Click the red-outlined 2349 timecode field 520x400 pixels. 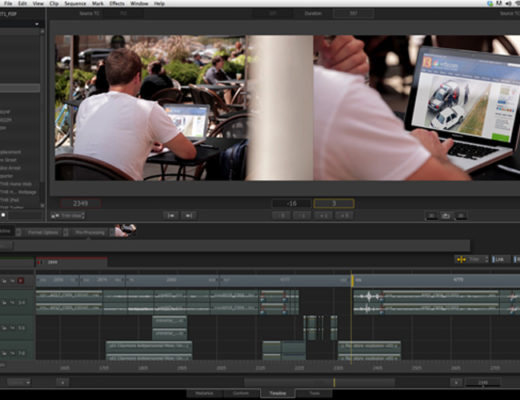click(x=80, y=203)
